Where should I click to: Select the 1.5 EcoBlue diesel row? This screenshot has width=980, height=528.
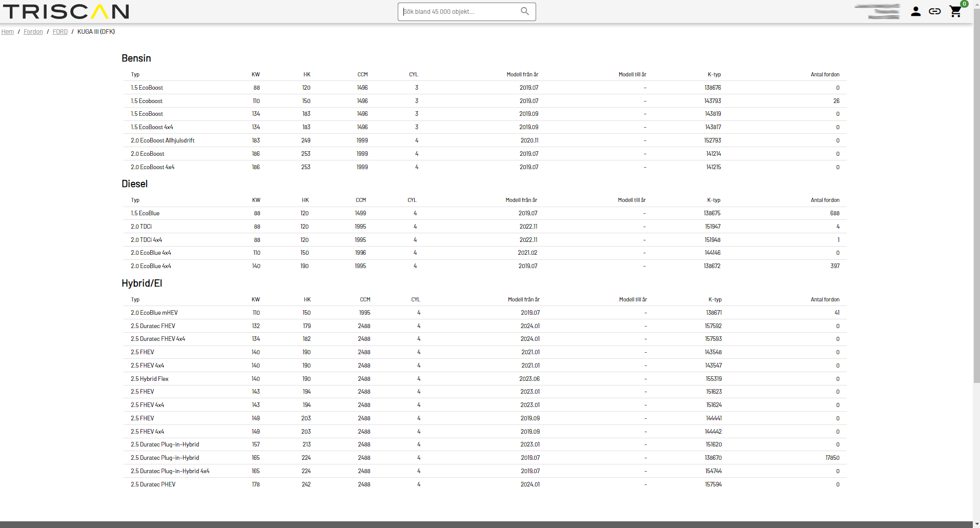point(484,213)
